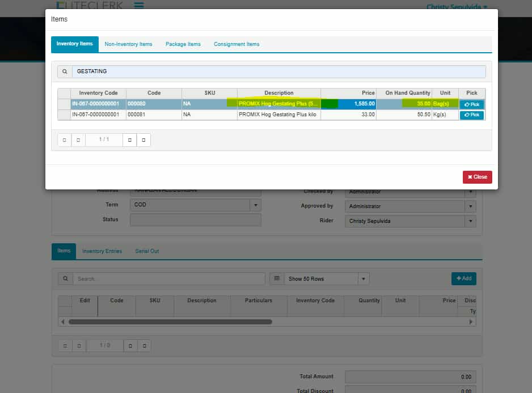Pick the PROMIX Hog Gestating Plus kilo item

coord(471,115)
